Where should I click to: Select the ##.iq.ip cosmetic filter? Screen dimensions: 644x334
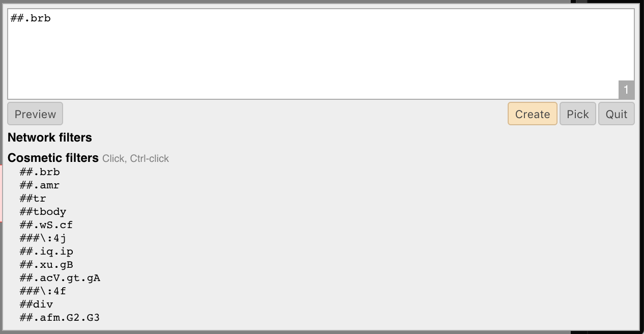(x=46, y=252)
